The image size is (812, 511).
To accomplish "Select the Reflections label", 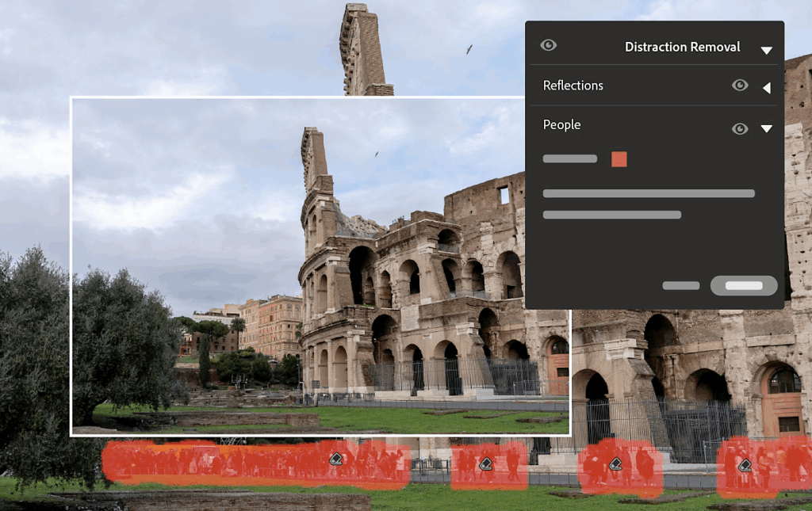I will click(x=573, y=86).
